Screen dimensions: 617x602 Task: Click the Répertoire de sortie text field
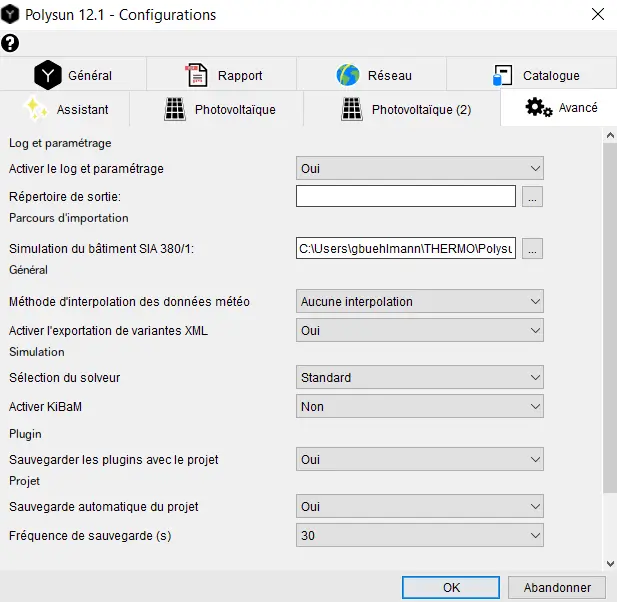click(405, 196)
